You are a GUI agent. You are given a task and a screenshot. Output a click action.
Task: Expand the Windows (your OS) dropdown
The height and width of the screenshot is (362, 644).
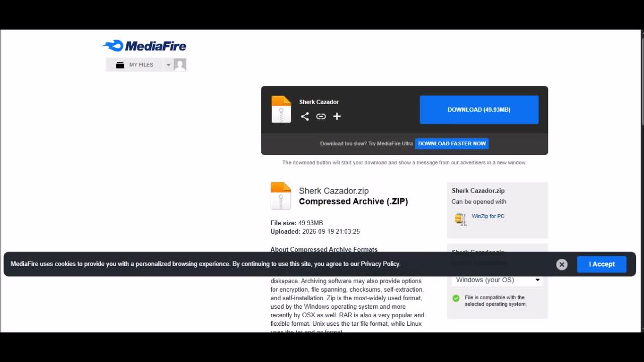click(497, 280)
